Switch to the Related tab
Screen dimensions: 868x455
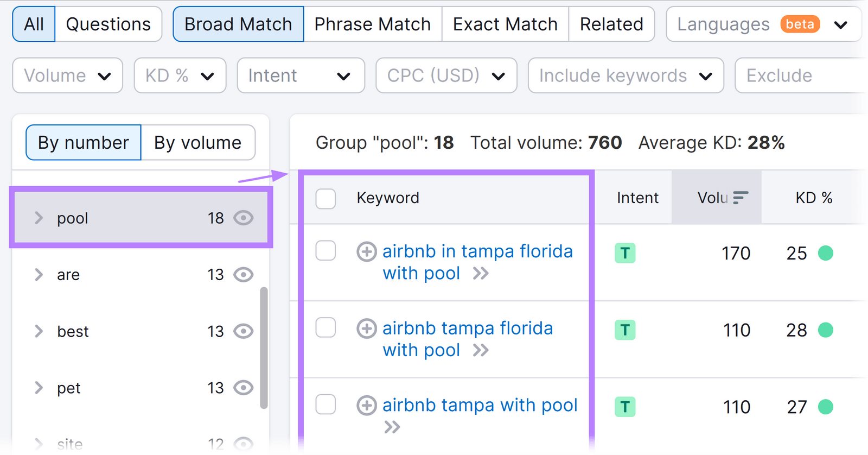pyautogui.click(x=611, y=24)
